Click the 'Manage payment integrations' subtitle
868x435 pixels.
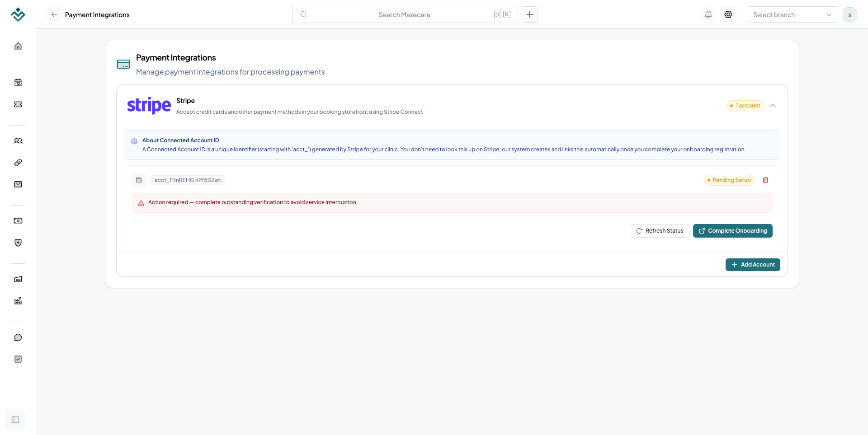tap(230, 72)
